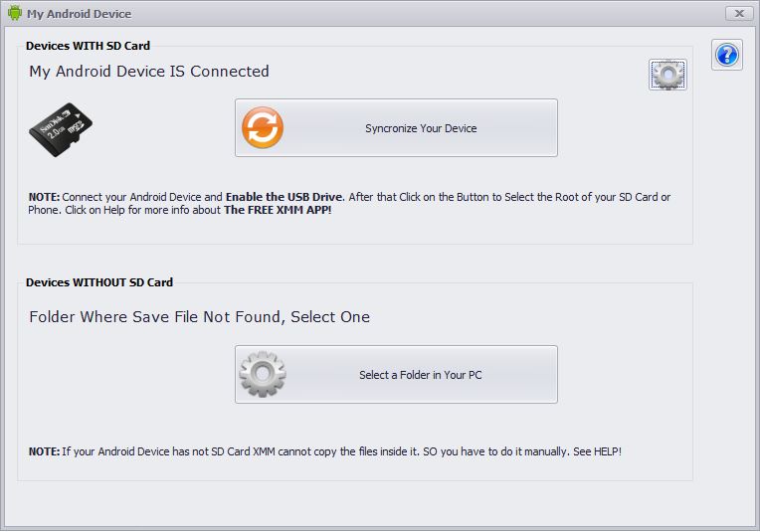Close the My Android Device window

(x=738, y=14)
